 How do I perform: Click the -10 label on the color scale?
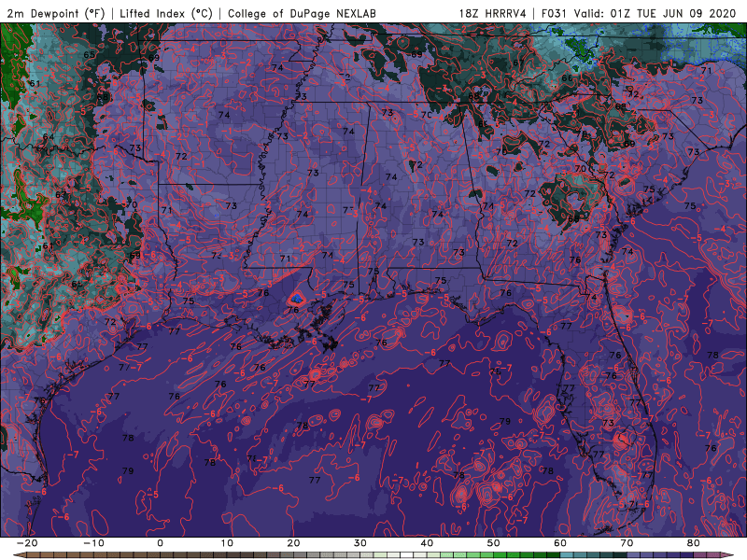point(93,543)
